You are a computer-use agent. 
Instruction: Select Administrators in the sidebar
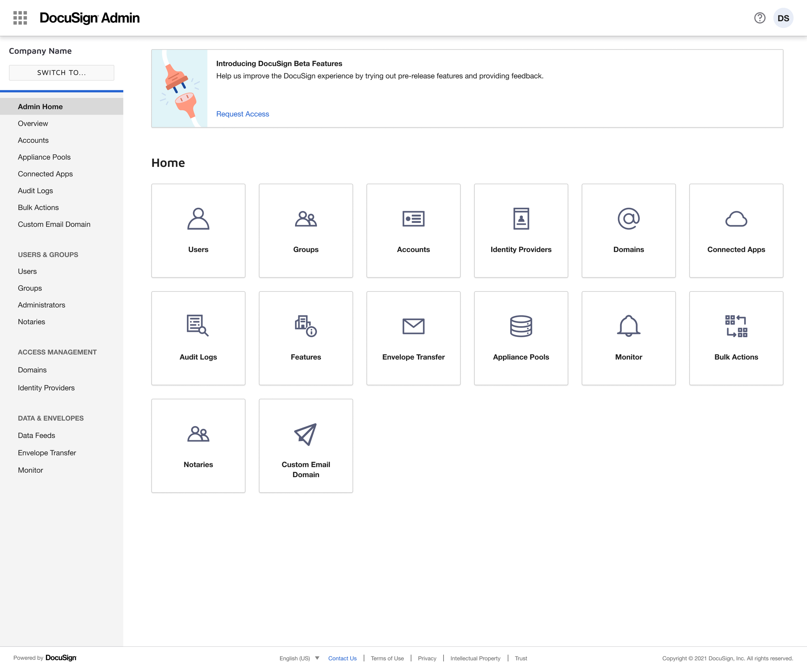(x=42, y=305)
